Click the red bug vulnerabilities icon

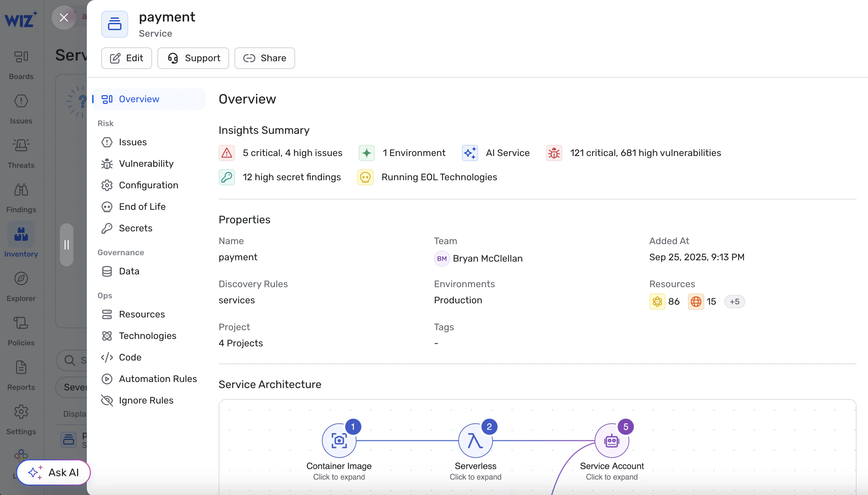(x=554, y=153)
